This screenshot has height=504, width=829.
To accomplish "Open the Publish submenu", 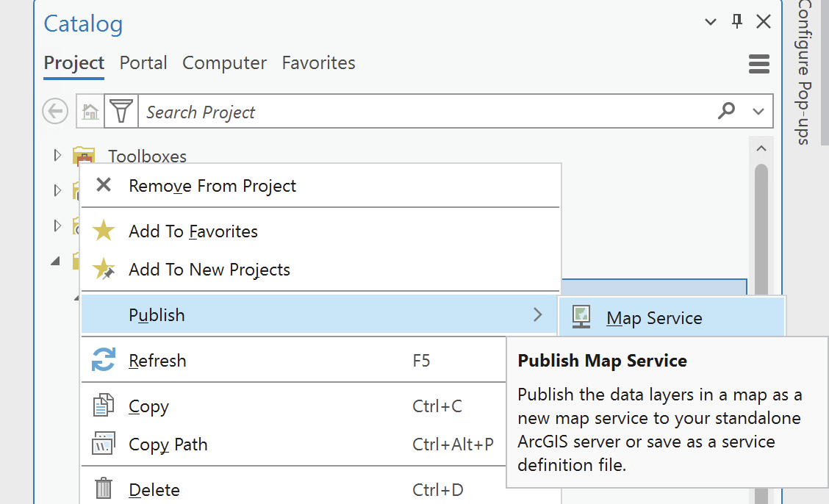I will tap(320, 315).
